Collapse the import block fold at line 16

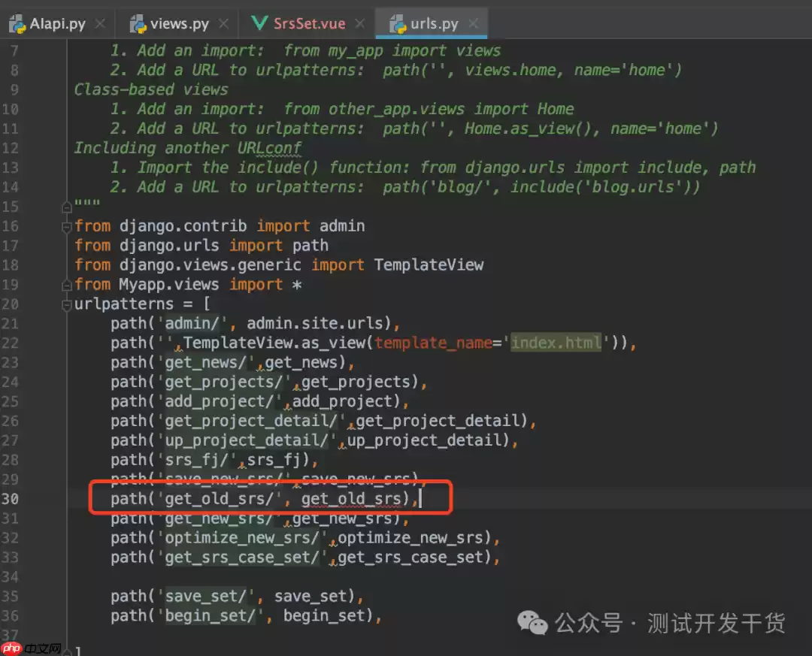click(x=65, y=225)
